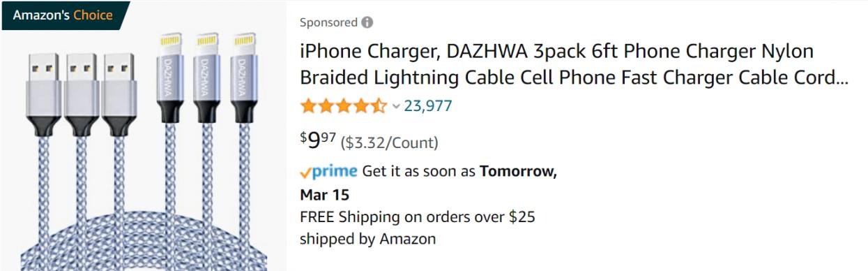Expand the rating breakdown chevron
Image resolution: width=868 pixels, height=271 pixels.
395,107
